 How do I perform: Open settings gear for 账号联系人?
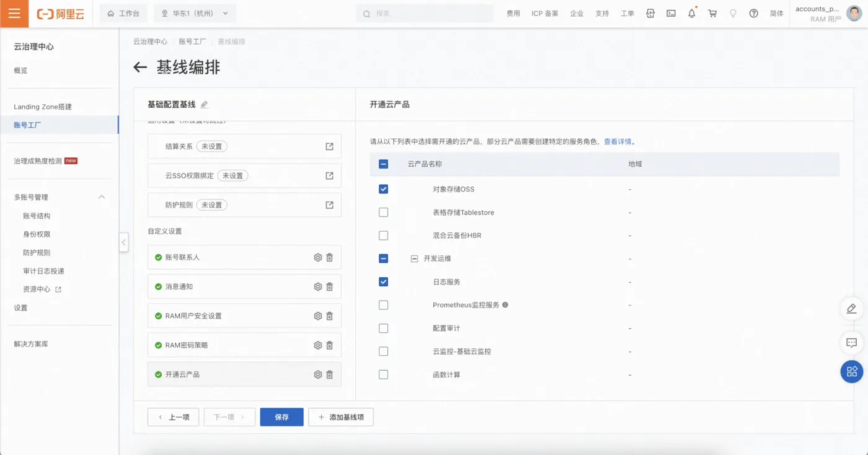pyautogui.click(x=318, y=257)
